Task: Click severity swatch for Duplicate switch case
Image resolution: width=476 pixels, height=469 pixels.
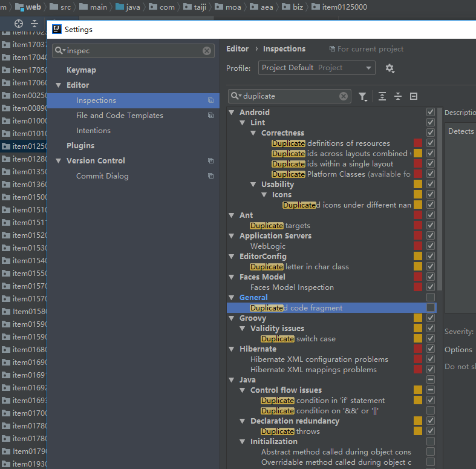Action: [418, 339]
